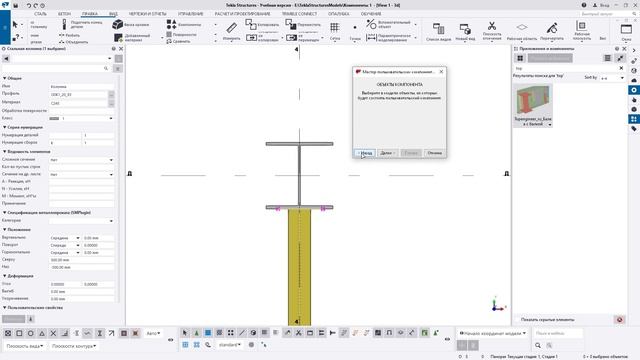Toggle the square end-point snap switch

(x=19, y=333)
